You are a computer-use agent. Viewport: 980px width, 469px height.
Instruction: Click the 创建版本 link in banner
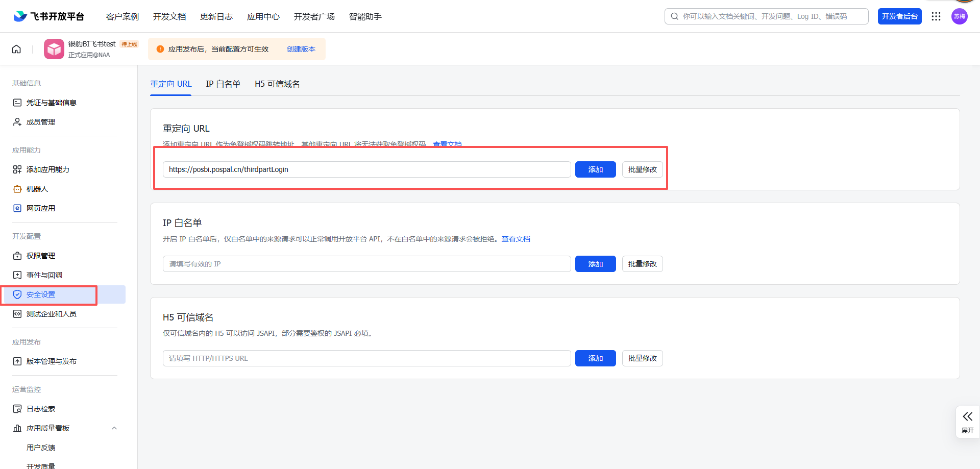pos(301,49)
